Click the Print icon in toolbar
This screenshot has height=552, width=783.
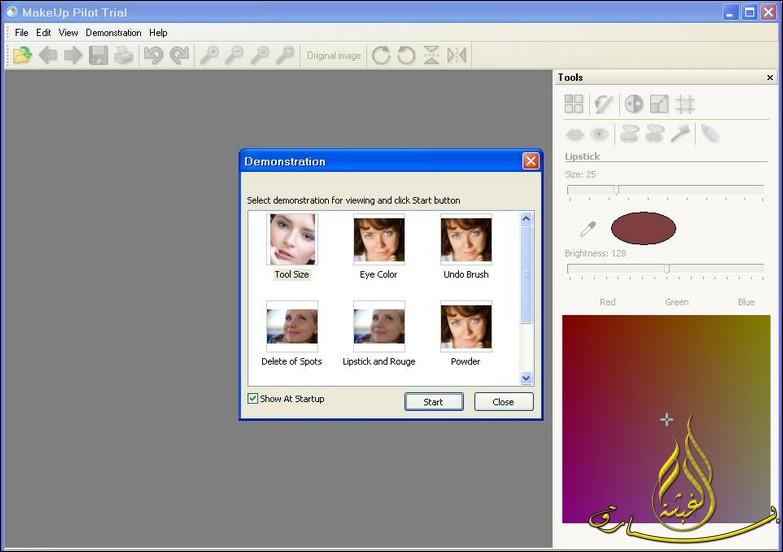tap(123, 55)
